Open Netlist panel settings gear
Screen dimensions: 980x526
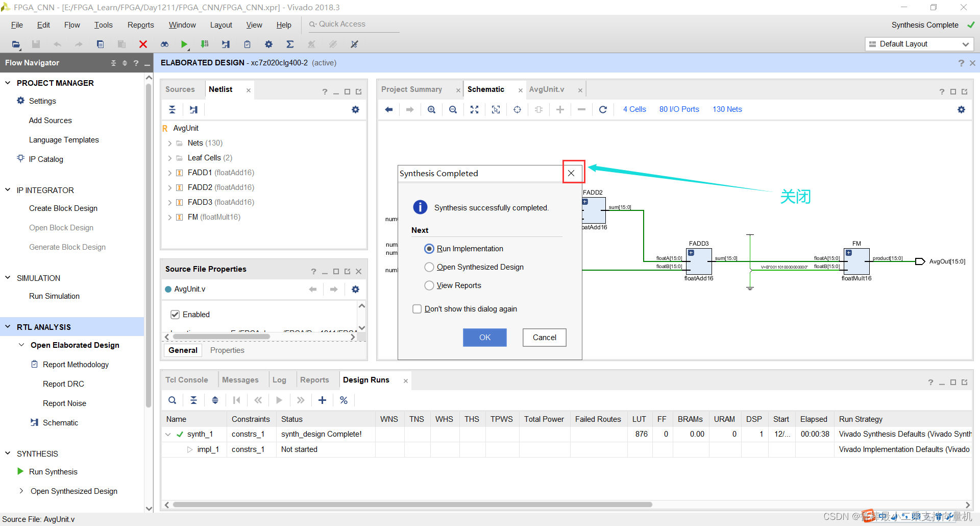point(355,109)
